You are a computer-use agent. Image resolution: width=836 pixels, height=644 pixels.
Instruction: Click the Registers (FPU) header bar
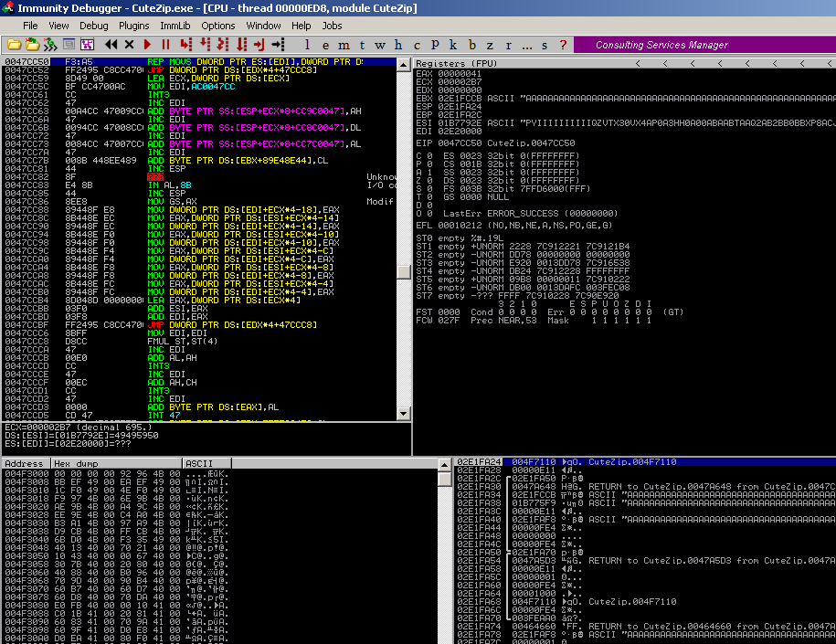tap(624, 63)
